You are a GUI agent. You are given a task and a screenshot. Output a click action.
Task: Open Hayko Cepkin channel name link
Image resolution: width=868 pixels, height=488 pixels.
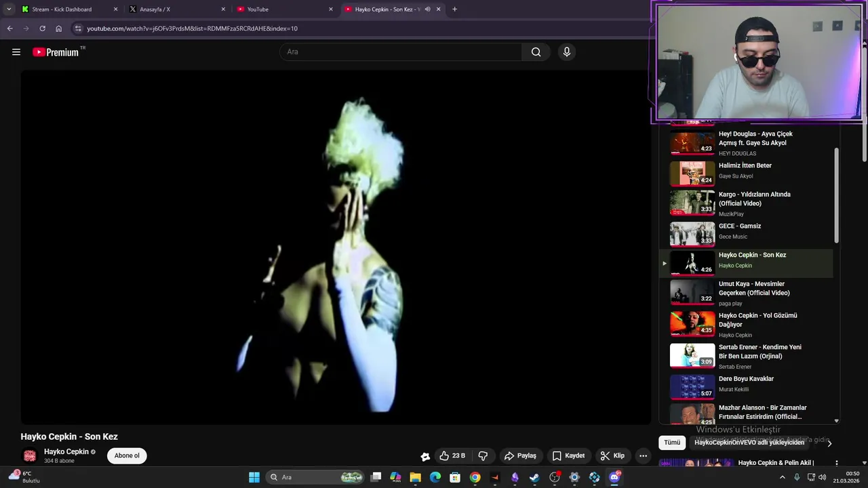(x=66, y=451)
